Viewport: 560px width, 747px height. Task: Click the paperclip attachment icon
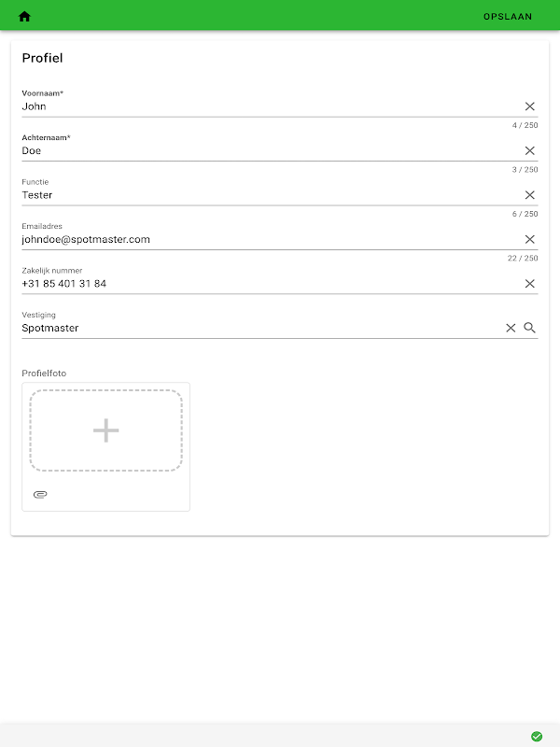[x=40, y=494]
